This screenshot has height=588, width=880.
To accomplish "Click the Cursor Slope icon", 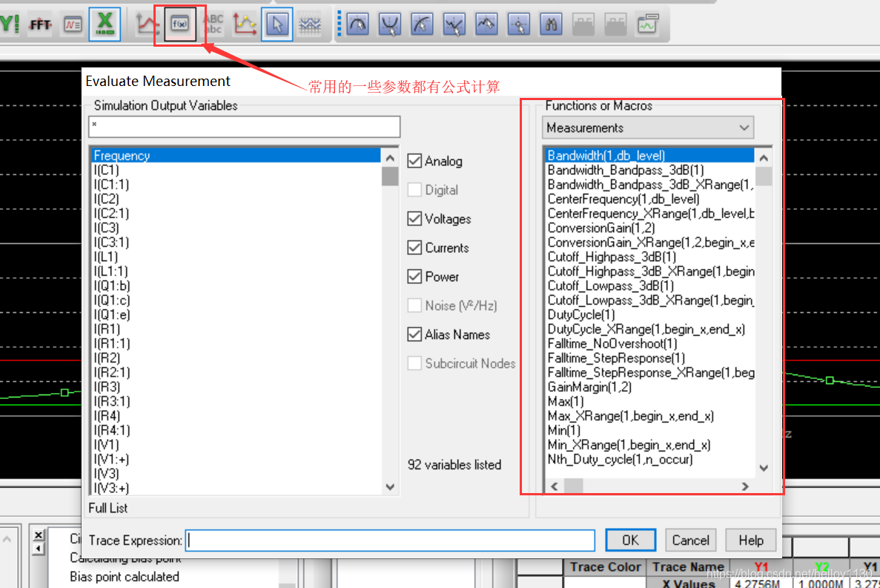I will (x=422, y=24).
